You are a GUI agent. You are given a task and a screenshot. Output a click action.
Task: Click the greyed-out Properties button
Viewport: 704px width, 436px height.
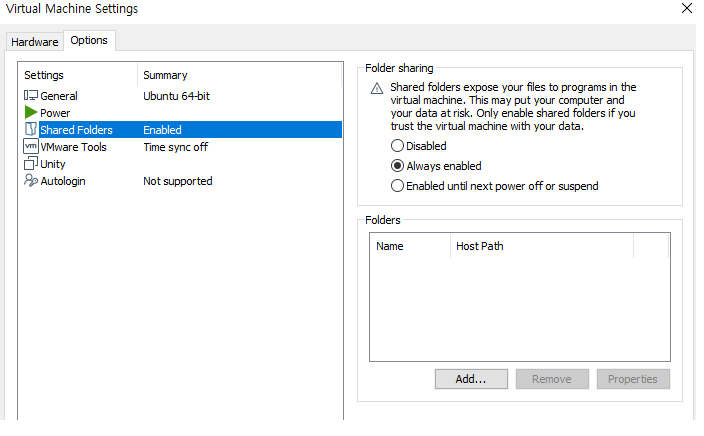pyautogui.click(x=633, y=379)
